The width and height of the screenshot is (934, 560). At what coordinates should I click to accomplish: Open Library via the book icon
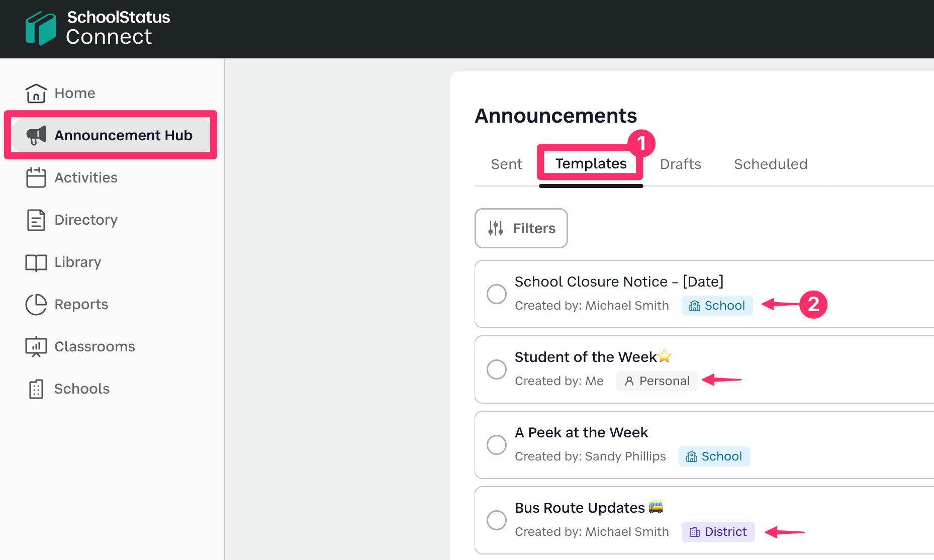click(x=36, y=262)
